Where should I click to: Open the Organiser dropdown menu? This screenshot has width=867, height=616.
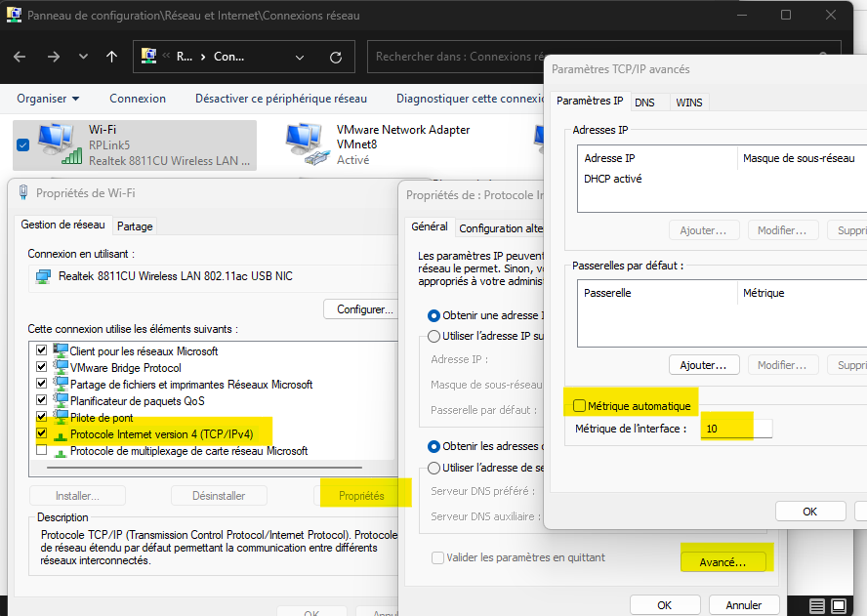48,99
